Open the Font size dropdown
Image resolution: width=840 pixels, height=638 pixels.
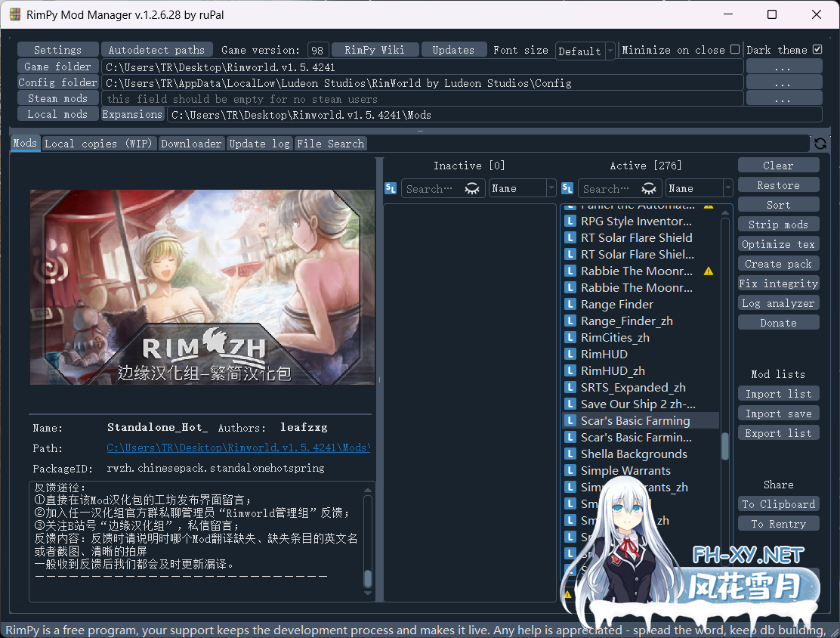pyautogui.click(x=585, y=51)
